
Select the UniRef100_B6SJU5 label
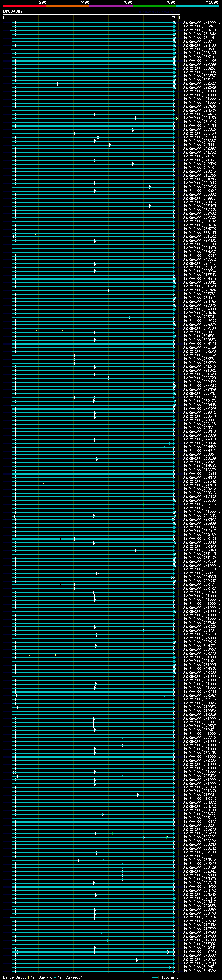[199, 233]
